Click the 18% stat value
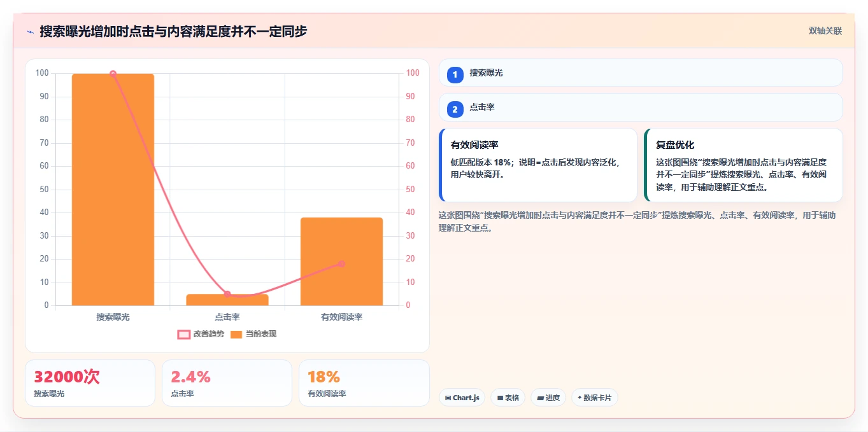Image resolution: width=868 pixels, height=432 pixels. tap(324, 377)
